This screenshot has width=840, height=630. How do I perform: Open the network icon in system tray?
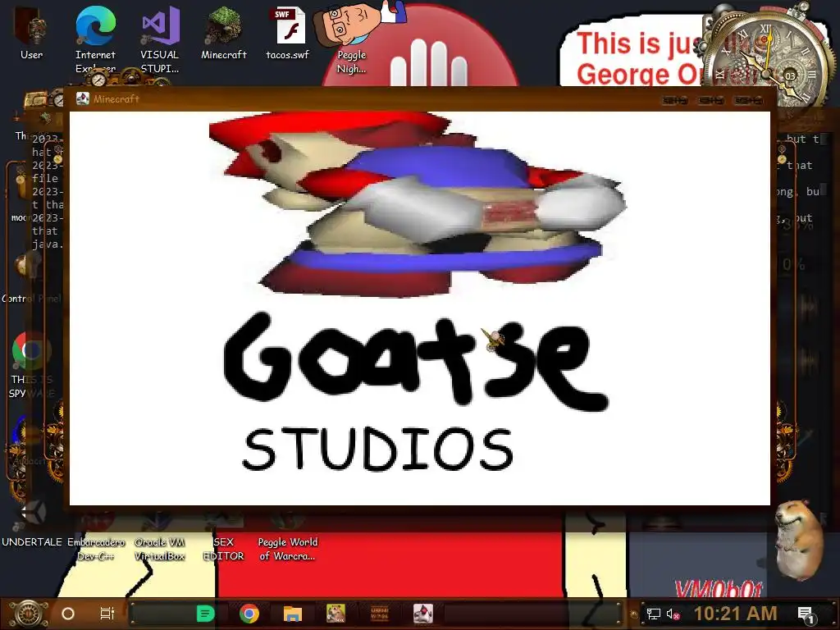tap(654, 614)
